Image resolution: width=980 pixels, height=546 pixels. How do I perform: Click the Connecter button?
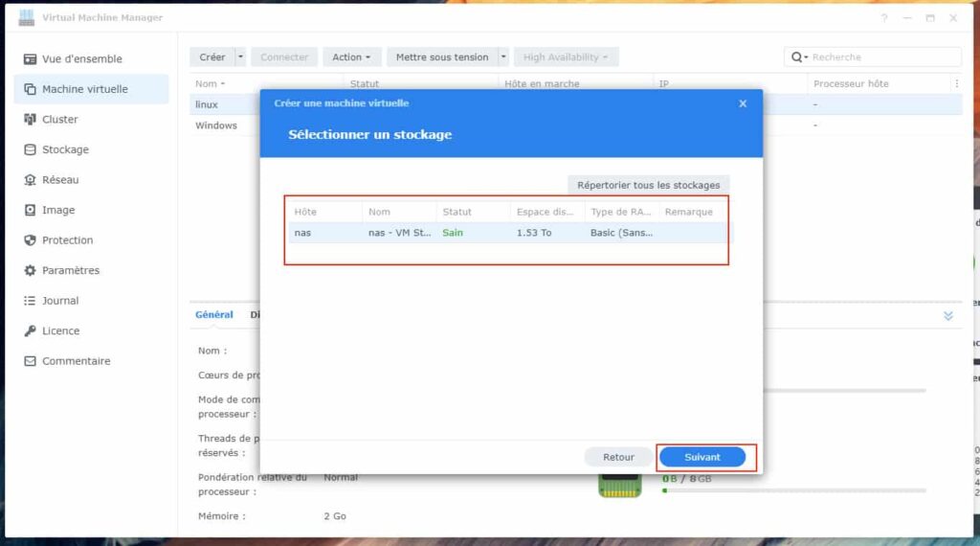pos(284,57)
